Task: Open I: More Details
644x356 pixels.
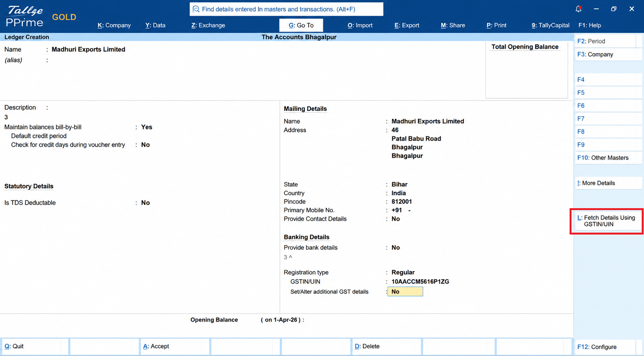Action: point(608,183)
